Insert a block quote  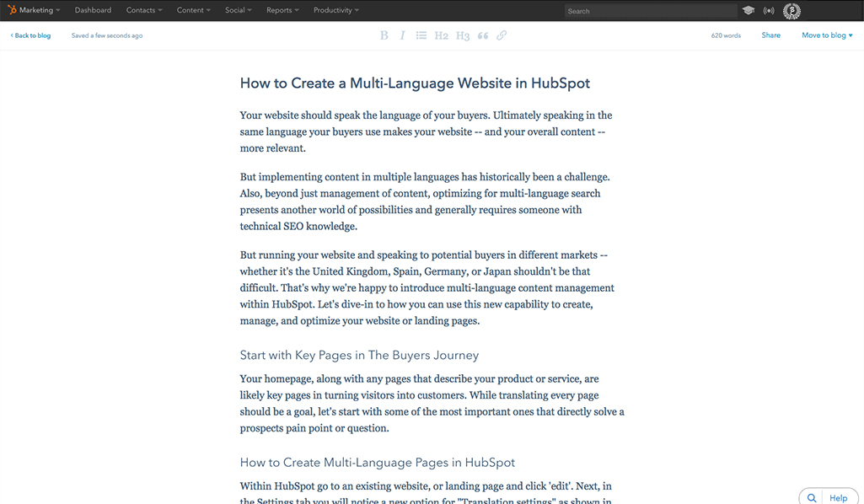coord(483,35)
